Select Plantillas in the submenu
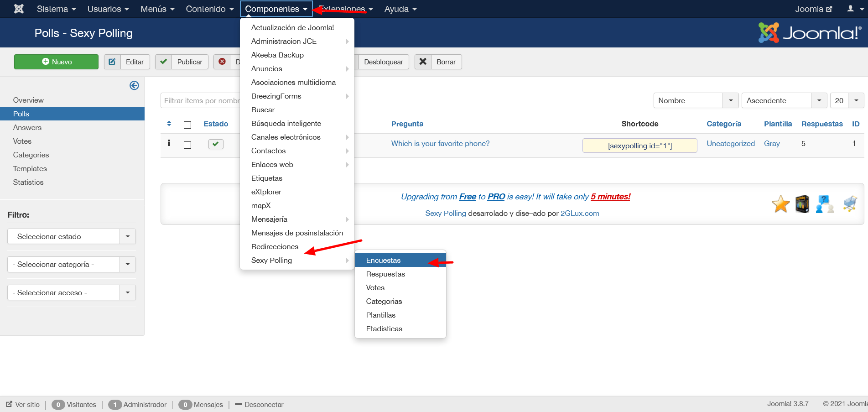 point(400,315)
